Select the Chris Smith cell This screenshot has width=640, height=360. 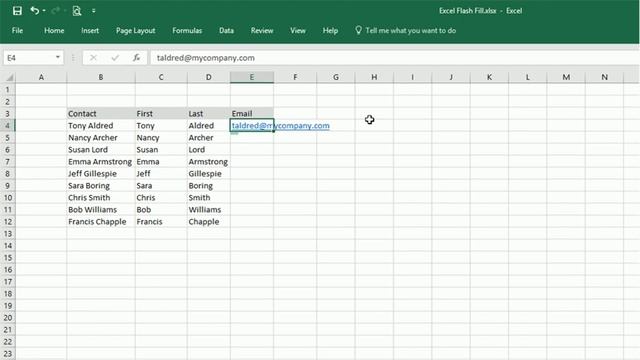pos(101,198)
